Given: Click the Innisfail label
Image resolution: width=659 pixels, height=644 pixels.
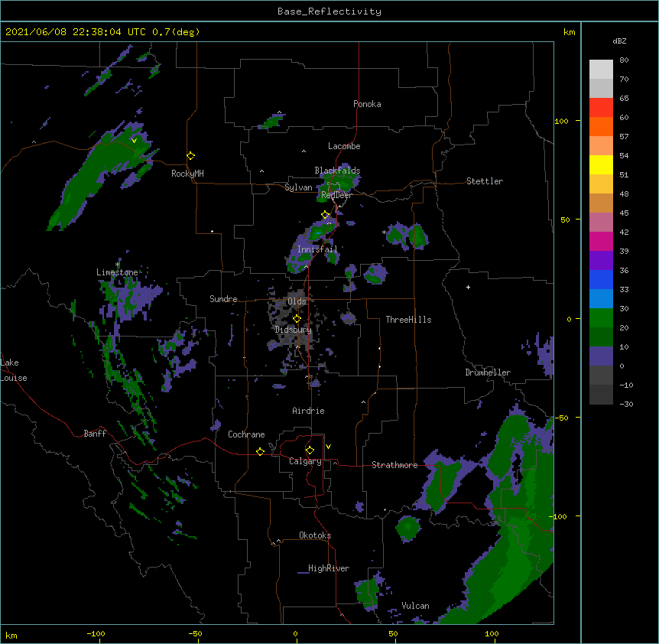Looking at the screenshot, I should coord(317,249).
